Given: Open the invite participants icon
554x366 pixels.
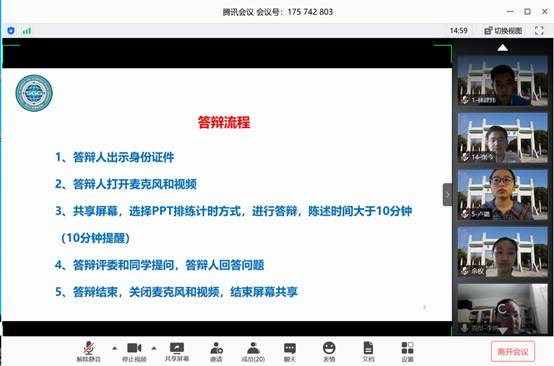Looking at the screenshot, I should coord(216,352).
